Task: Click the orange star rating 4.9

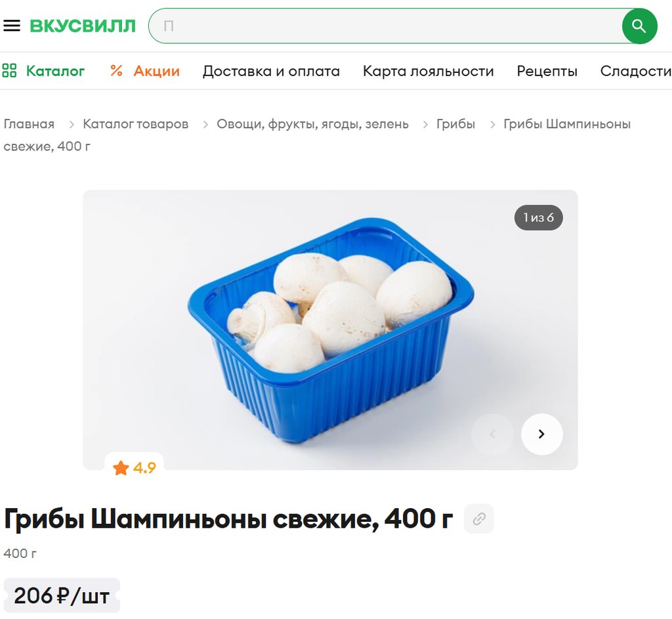Action: point(134,467)
